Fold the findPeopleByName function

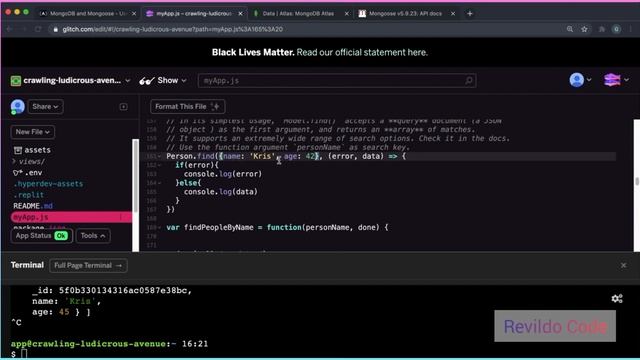pos(160,227)
